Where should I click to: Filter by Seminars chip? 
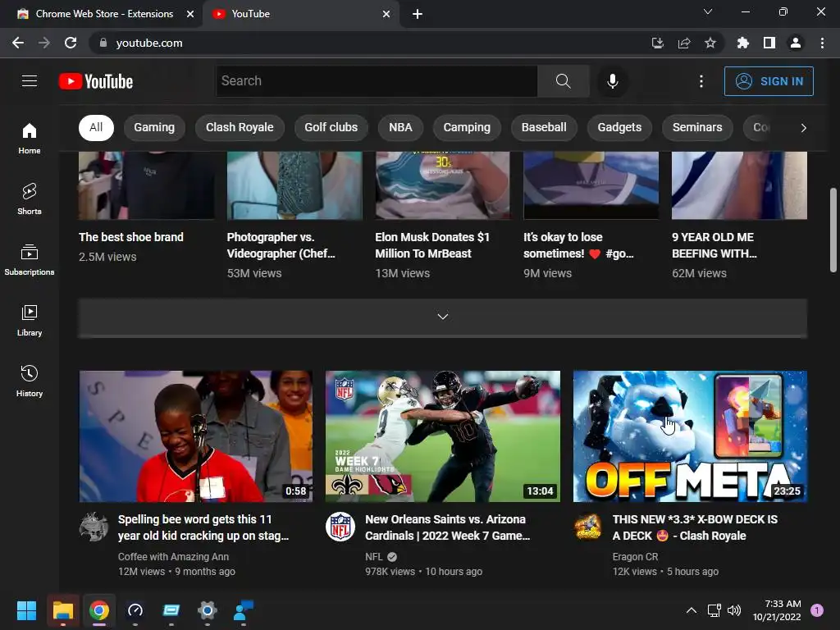697,127
